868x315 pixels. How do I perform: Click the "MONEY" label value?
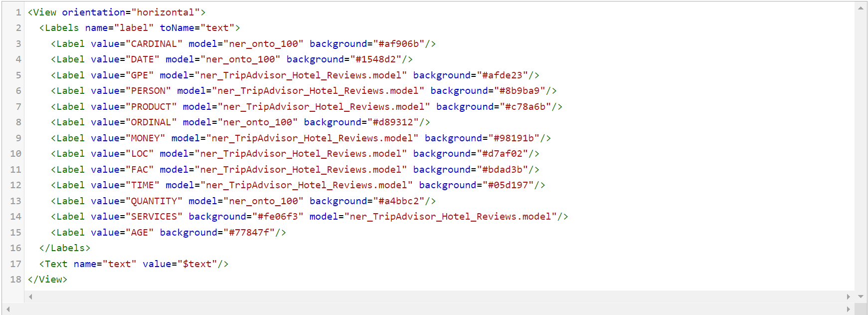tap(146, 138)
